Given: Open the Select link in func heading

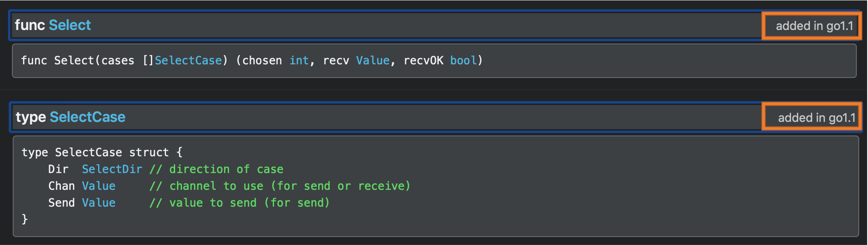Looking at the screenshot, I should coord(70,25).
